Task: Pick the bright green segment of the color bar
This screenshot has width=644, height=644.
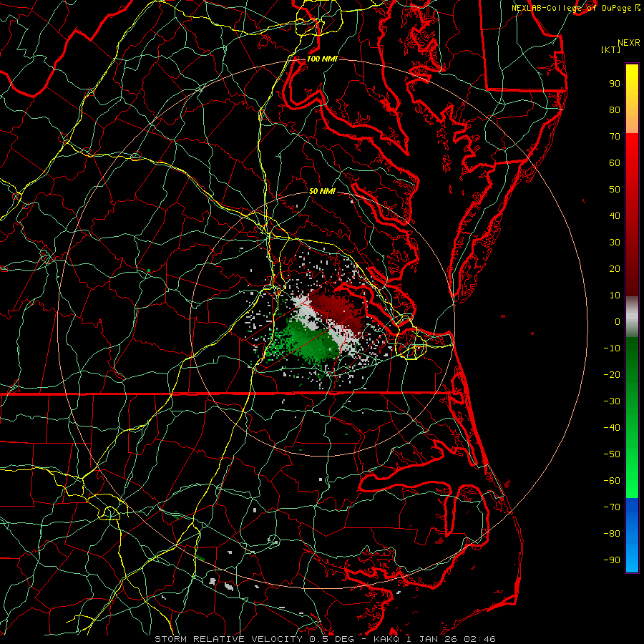Action: [632, 472]
